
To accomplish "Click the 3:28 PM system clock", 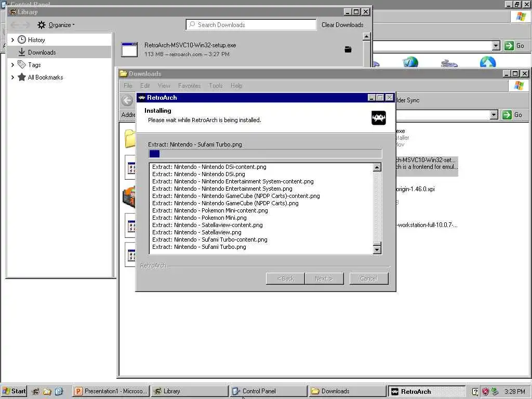I will pyautogui.click(x=514, y=392).
